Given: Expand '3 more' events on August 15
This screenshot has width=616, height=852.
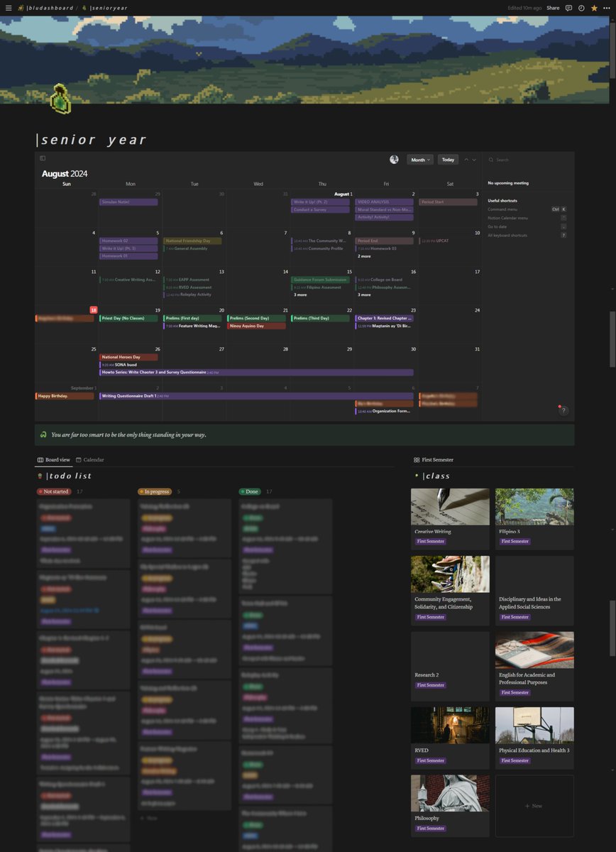Looking at the screenshot, I should 300,295.
